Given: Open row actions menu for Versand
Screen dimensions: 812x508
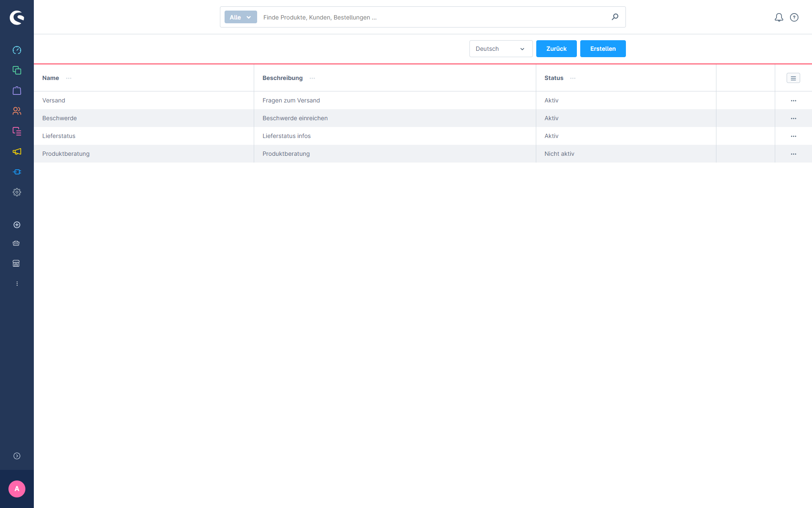Looking at the screenshot, I should click(793, 101).
